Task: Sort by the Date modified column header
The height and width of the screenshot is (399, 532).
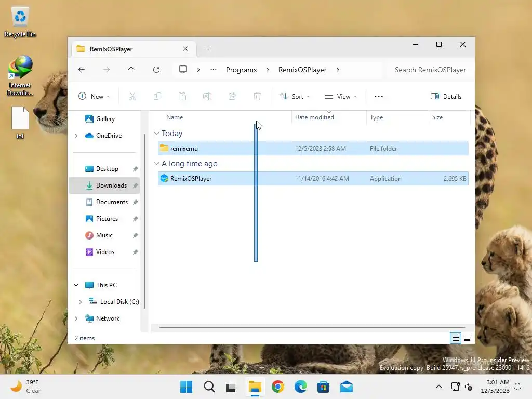Action: 329,117
